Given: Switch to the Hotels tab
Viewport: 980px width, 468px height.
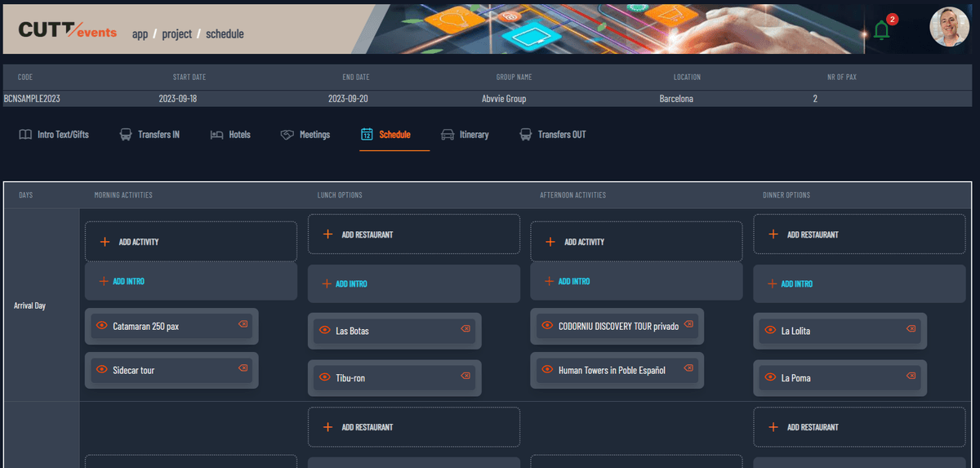Looking at the screenshot, I should (x=230, y=135).
